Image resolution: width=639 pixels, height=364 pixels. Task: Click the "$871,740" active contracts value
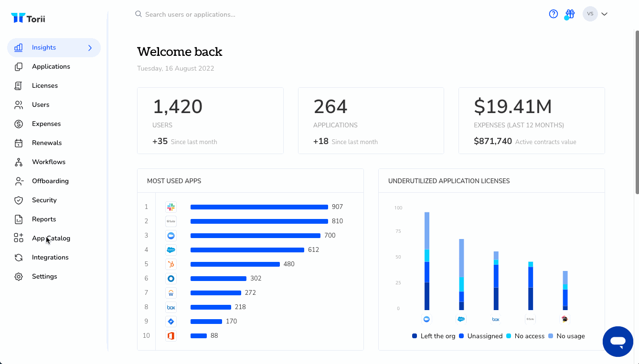493,141
